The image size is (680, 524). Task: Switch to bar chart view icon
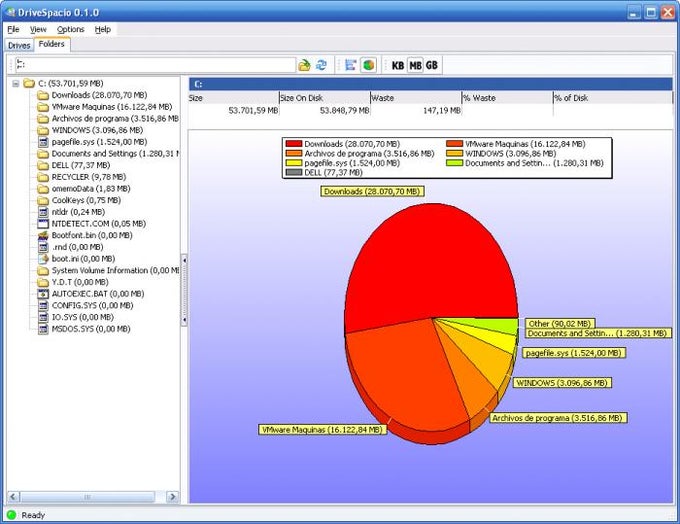350,65
